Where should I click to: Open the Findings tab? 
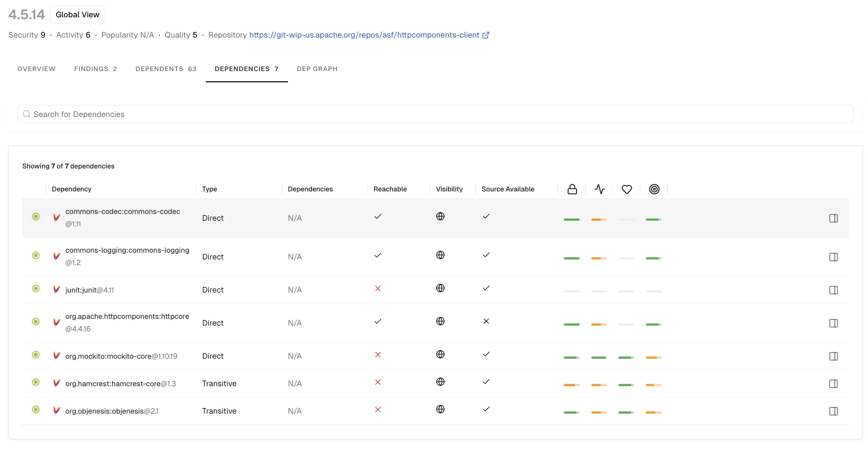96,69
